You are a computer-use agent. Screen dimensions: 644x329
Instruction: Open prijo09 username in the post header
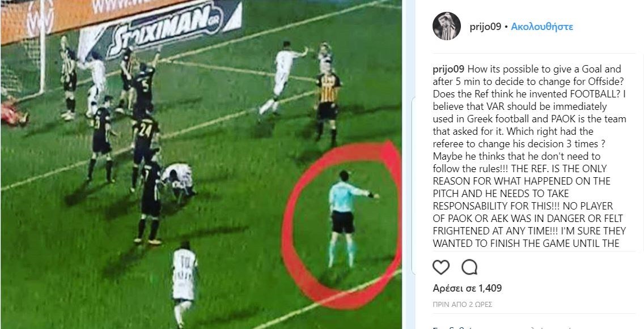(485, 27)
